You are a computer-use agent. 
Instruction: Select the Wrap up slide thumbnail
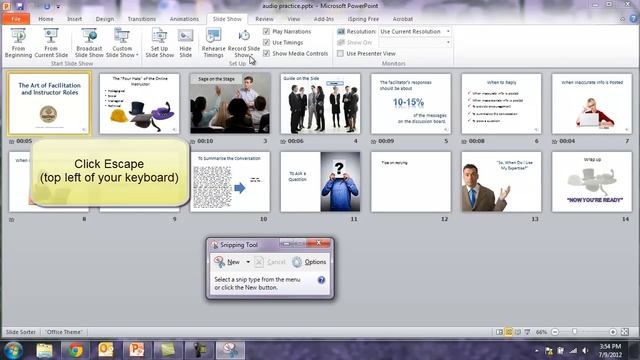pos(592,182)
